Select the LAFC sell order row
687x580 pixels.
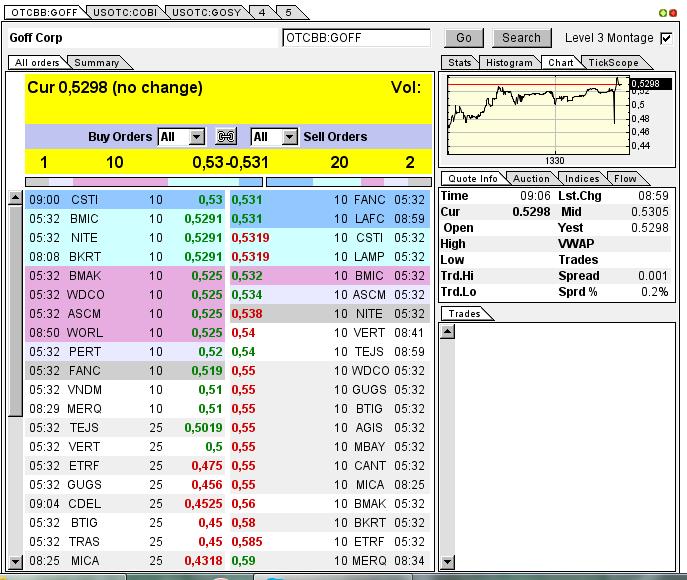tap(330, 219)
